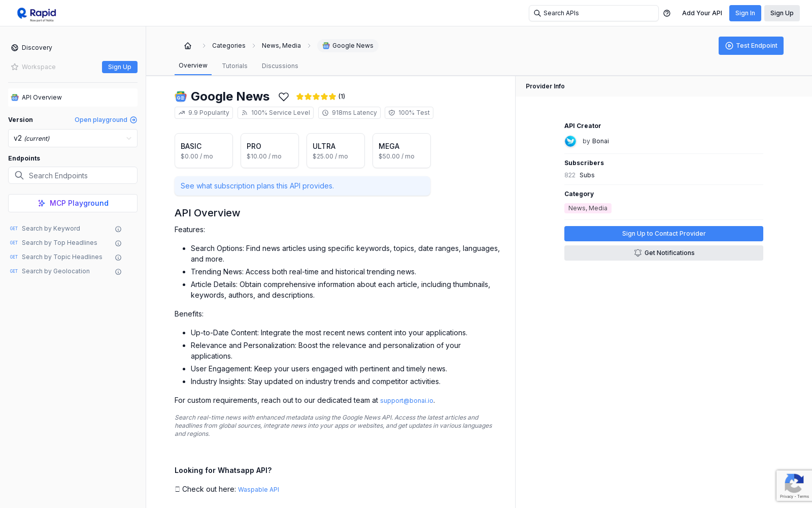Click the sidebar Workspace Sign Up button

pyautogui.click(x=120, y=67)
